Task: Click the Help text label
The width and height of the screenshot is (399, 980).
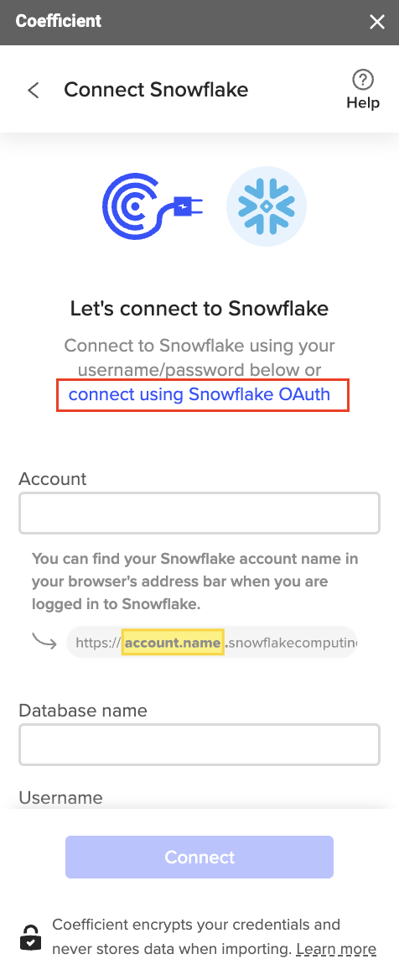Action: pyautogui.click(x=363, y=103)
